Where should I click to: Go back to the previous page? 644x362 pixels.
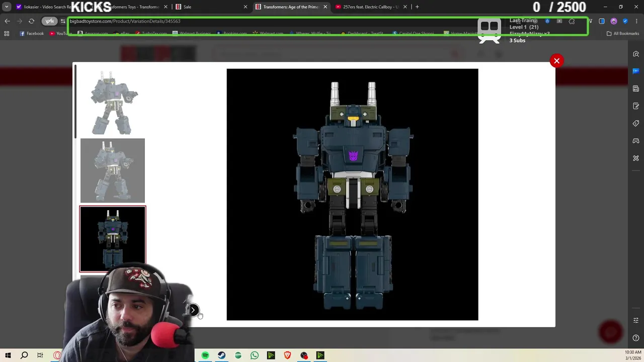coord(7,21)
